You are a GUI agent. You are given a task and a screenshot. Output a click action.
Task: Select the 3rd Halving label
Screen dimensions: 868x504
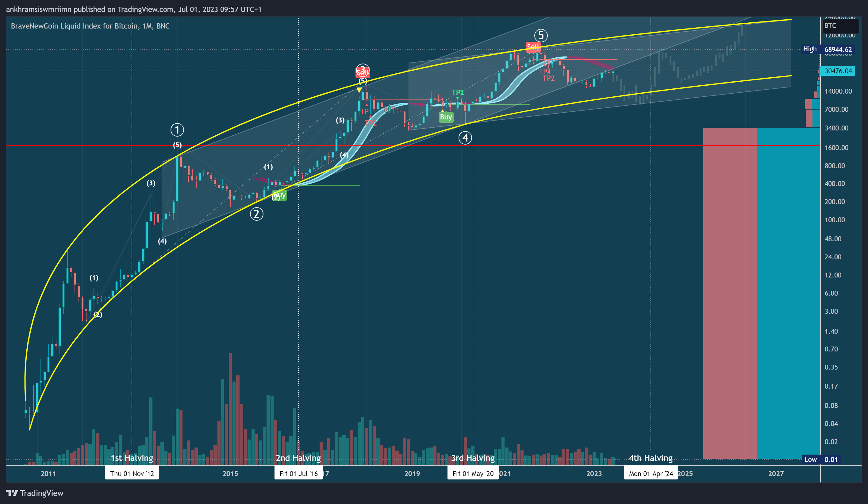pyautogui.click(x=473, y=458)
